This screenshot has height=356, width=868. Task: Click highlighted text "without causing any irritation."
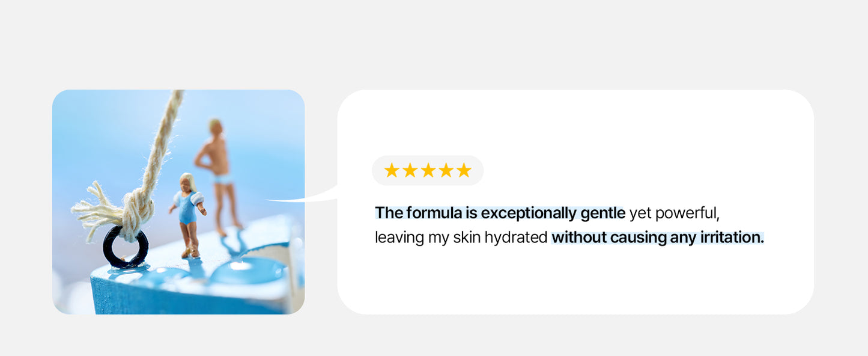pyautogui.click(x=658, y=238)
